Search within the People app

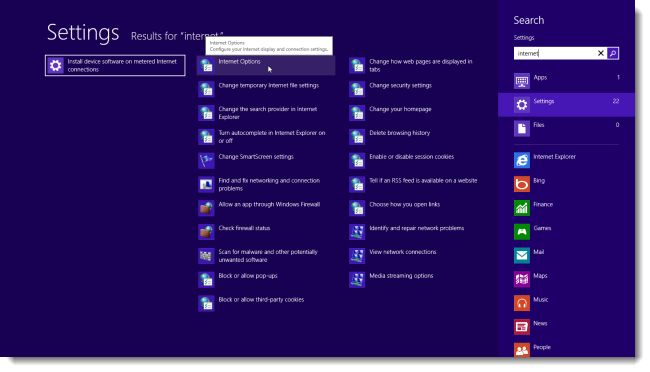click(566, 350)
